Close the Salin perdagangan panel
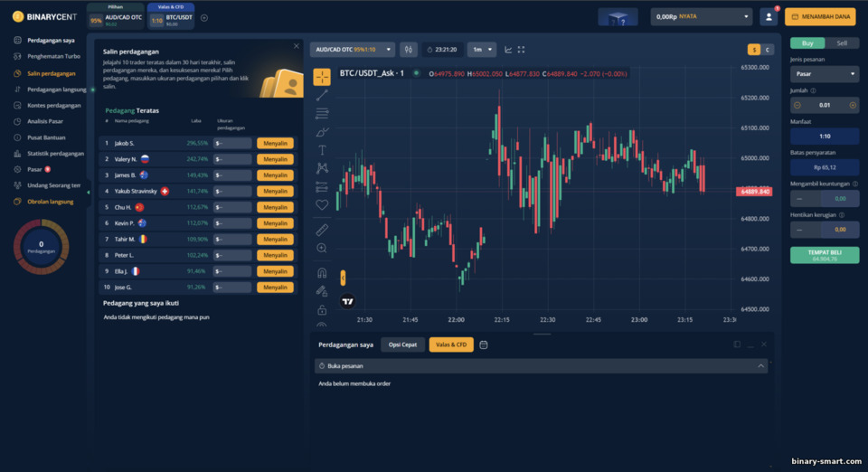The height and width of the screenshot is (472, 868). click(x=297, y=46)
